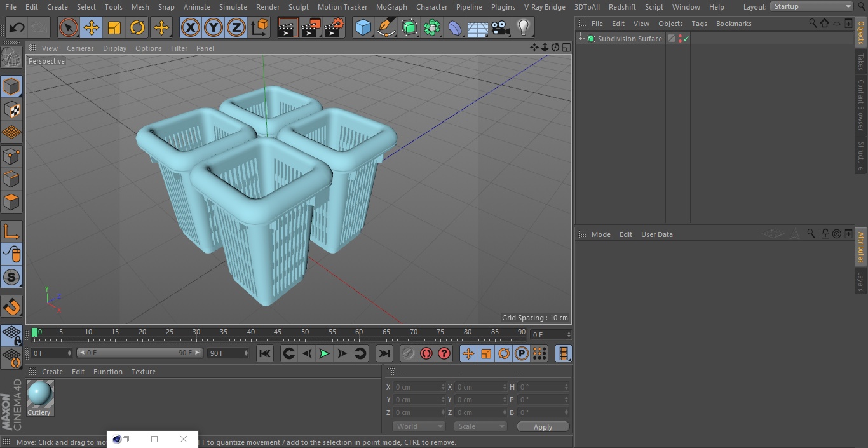This screenshot has width=868, height=448.
Task: Go to the start of animation
Action: tap(265, 353)
